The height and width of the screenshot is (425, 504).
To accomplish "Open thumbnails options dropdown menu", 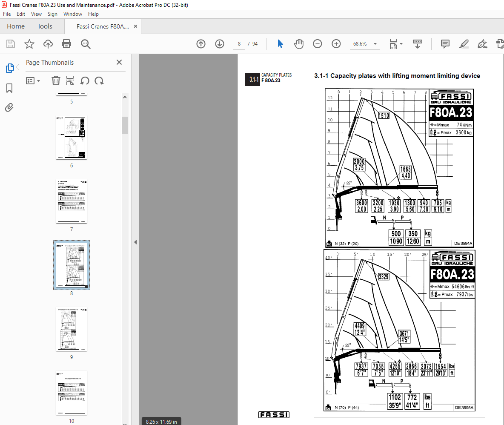I will pyautogui.click(x=33, y=80).
